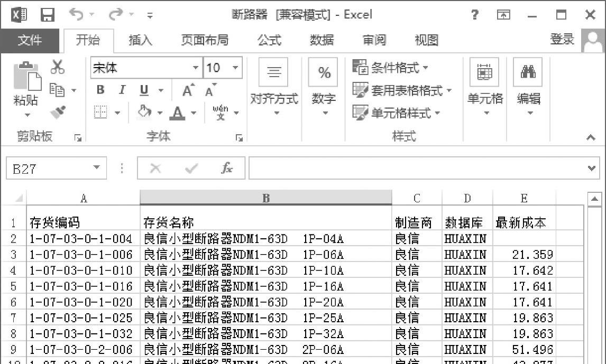Open Help with the question mark icon
The image size is (606, 364).
475,15
